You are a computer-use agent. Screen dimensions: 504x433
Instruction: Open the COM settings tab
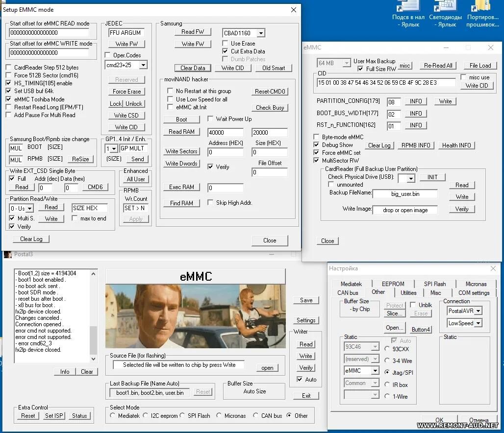[x=474, y=292]
